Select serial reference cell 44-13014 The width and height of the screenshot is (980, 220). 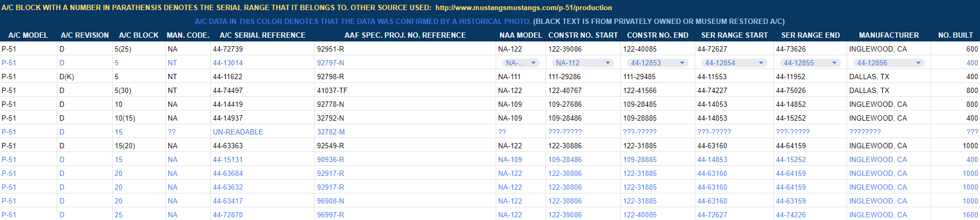pos(262,63)
